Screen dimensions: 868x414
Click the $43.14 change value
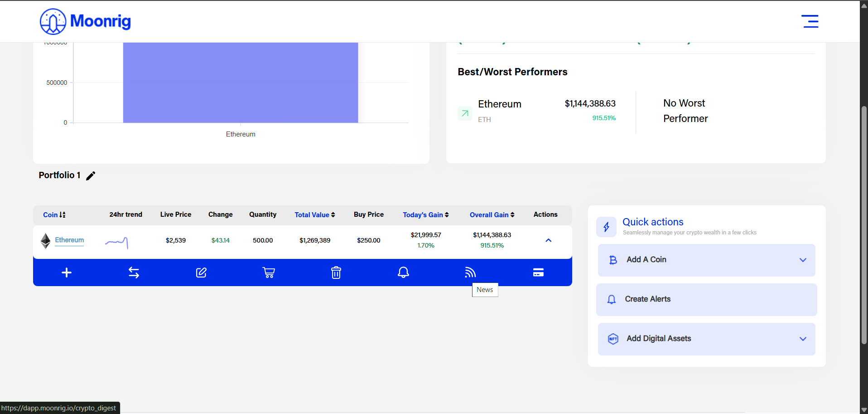click(221, 240)
